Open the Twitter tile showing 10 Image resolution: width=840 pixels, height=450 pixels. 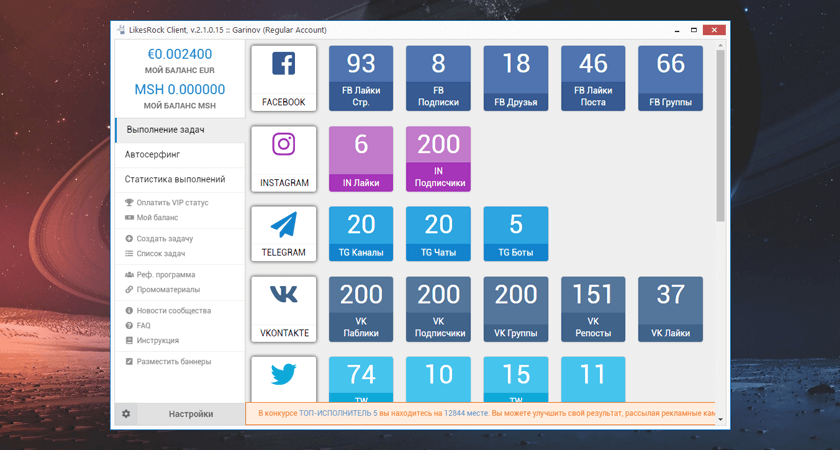coord(438,379)
